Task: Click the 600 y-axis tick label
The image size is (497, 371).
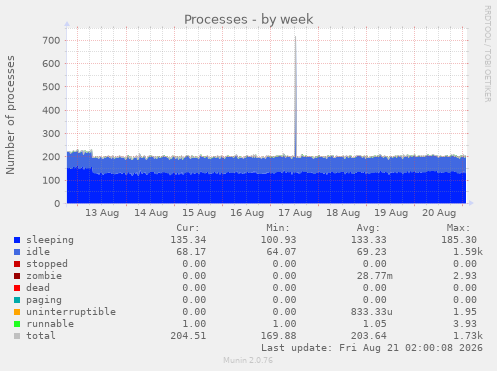Action: point(51,64)
